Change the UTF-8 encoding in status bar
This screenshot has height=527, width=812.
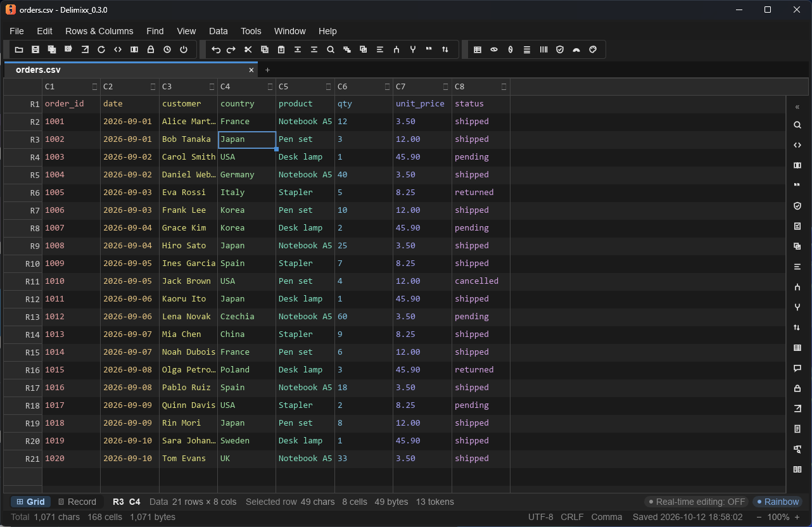click(540, 517)
